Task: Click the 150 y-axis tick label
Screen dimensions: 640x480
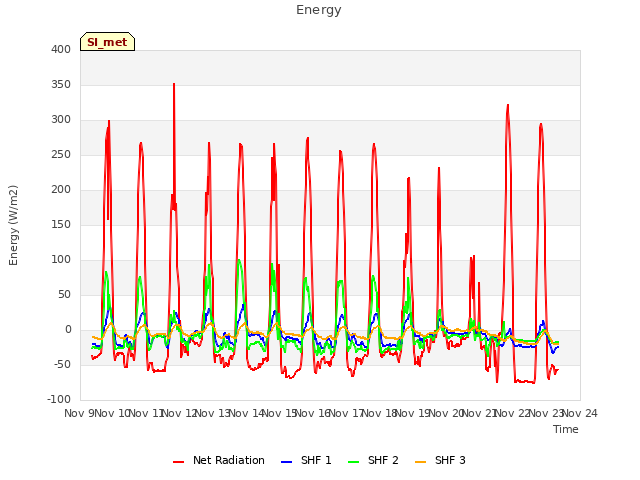Action: pos(61,225)
